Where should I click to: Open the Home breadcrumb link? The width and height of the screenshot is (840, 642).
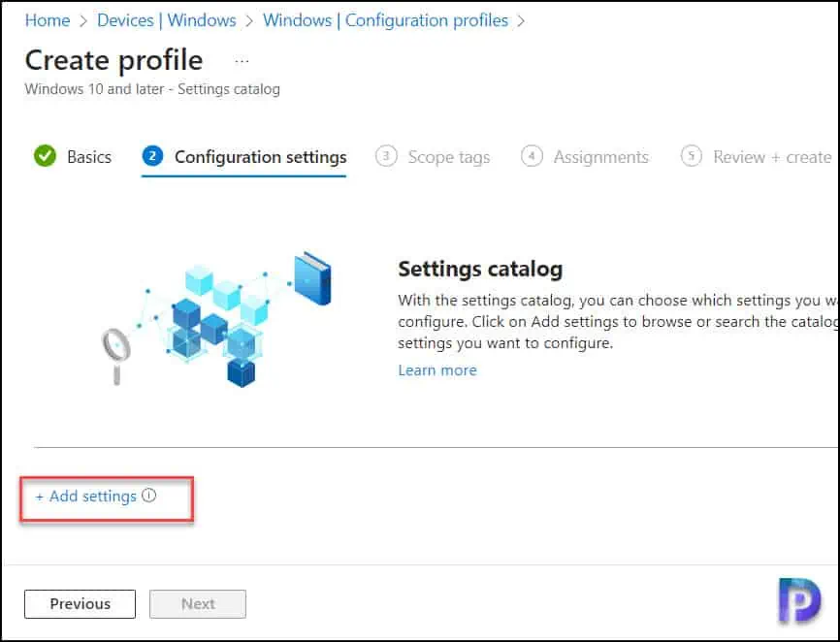click(48, 20)
